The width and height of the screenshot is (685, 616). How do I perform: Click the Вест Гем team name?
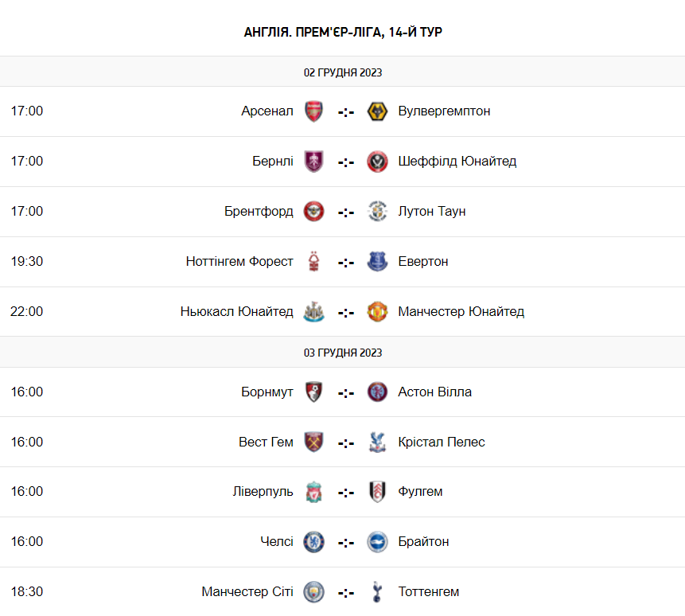[266, 443]
